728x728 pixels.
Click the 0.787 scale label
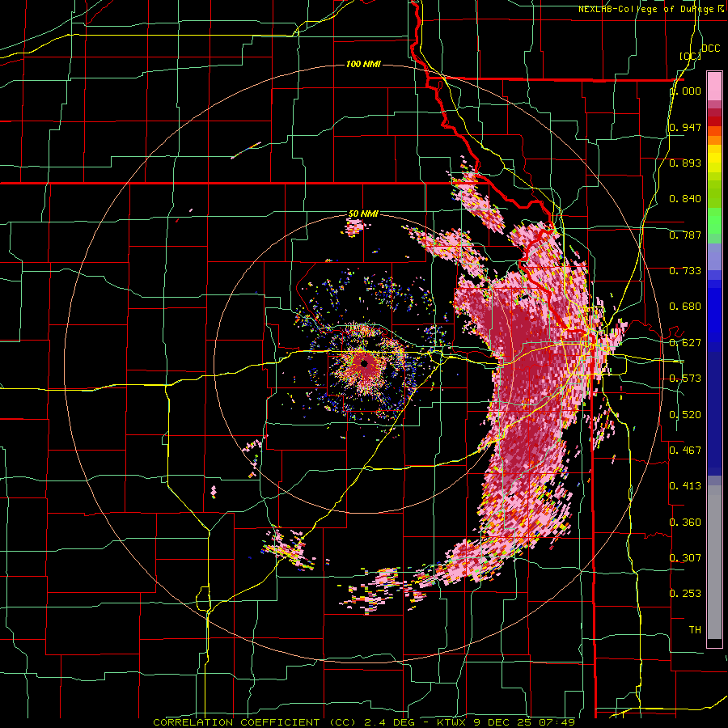click(x=685, y=235)
